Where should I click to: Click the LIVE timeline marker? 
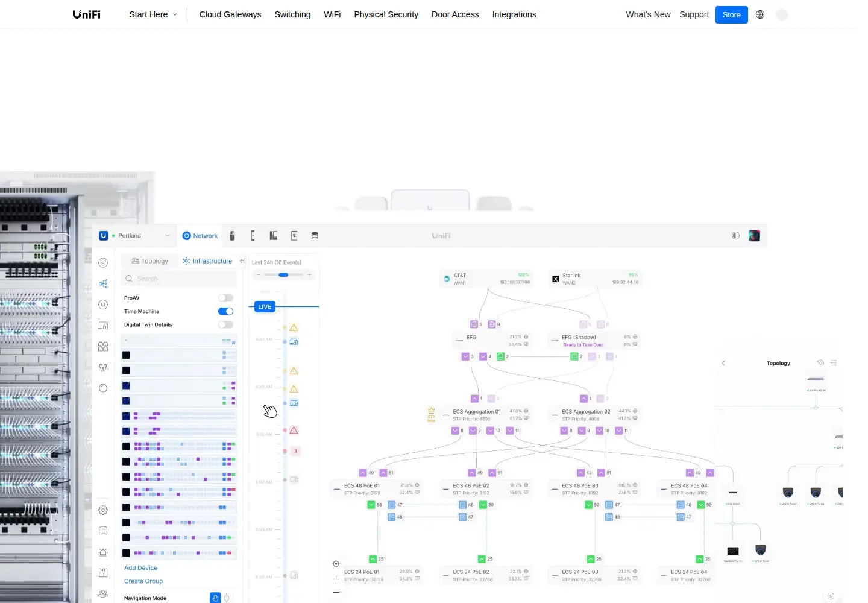click(265, 307)
